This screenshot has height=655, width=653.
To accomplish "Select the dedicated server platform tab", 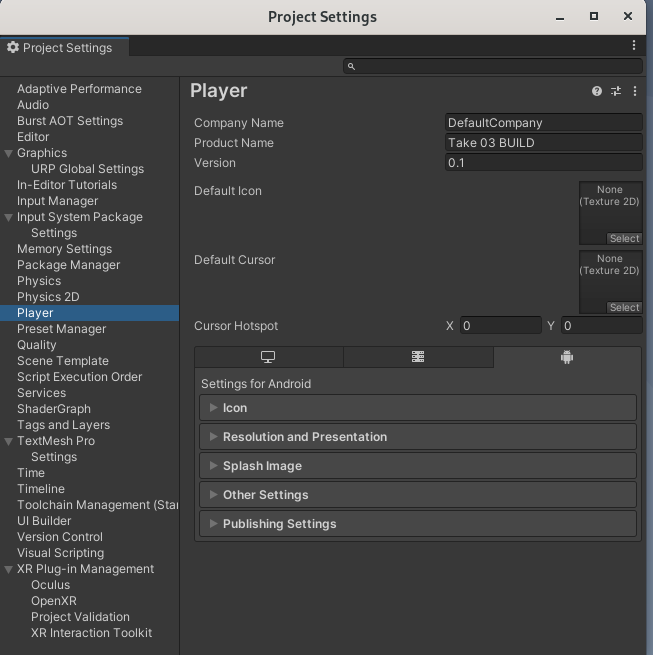I will [418, 357].
